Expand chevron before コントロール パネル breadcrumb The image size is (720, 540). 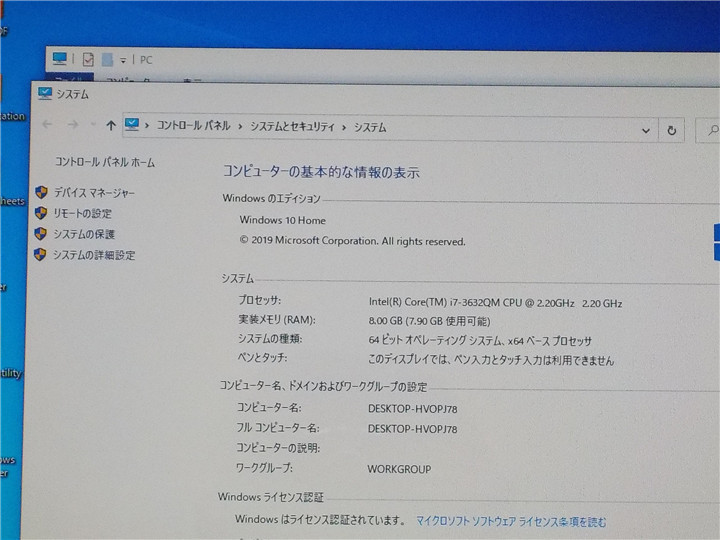click(147, 125)
